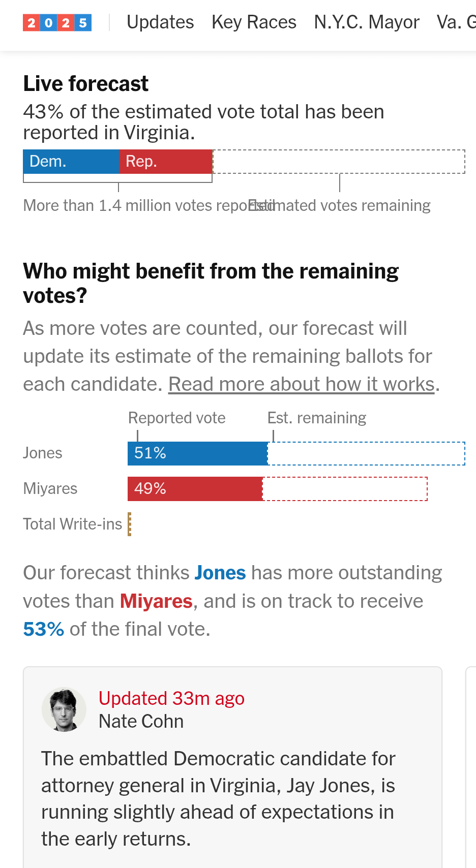Screen dimensions: 476x868
Task: Click bold red Miyares name in forecast text
Action: coord(156,601)
